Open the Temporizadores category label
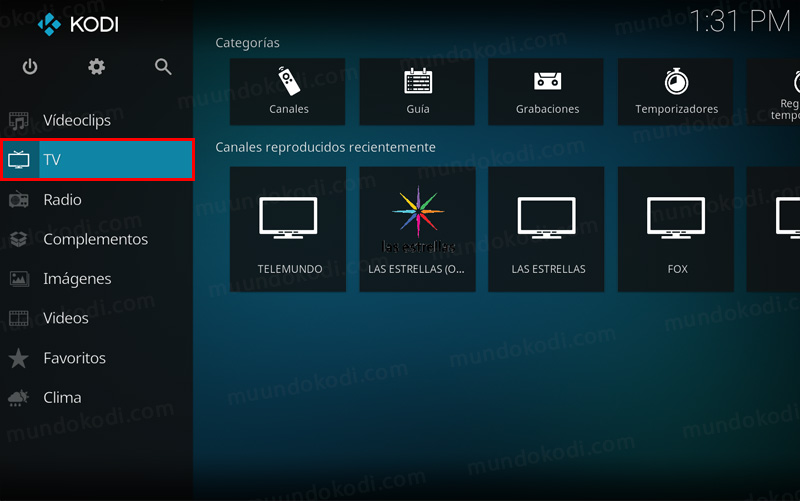800x501 pixels. (x=677, y=109)
